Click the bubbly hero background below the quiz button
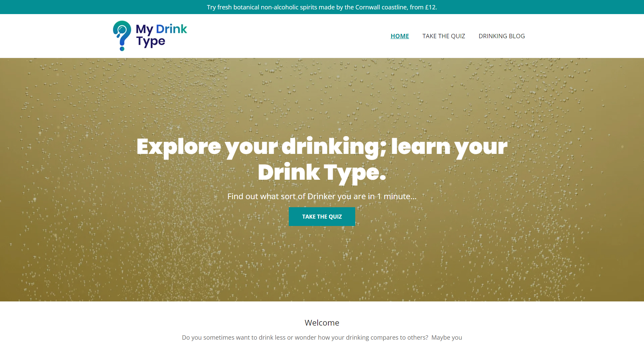 coord(322,265)
